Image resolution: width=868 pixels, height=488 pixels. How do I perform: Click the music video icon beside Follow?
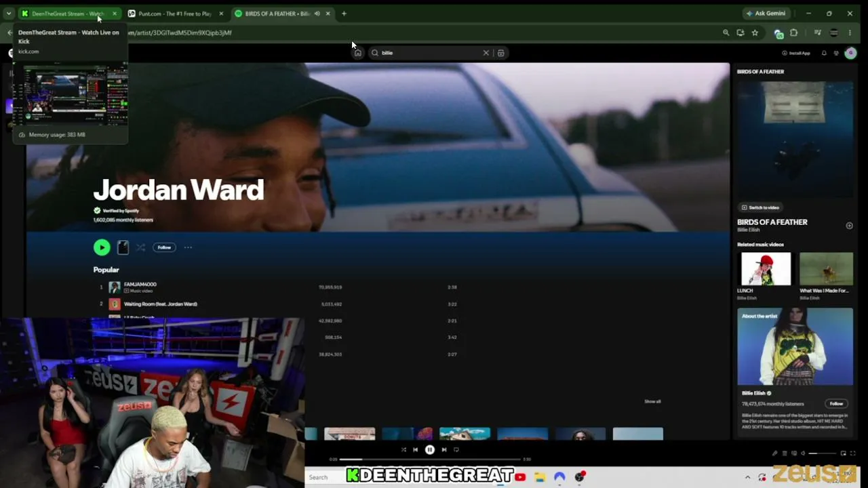(123, 247)
